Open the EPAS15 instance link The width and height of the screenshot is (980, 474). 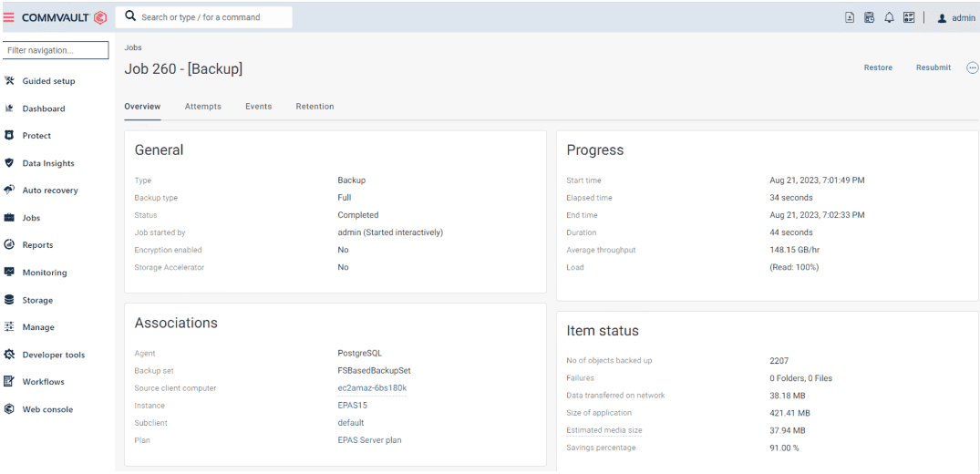[x=353, y=406]
